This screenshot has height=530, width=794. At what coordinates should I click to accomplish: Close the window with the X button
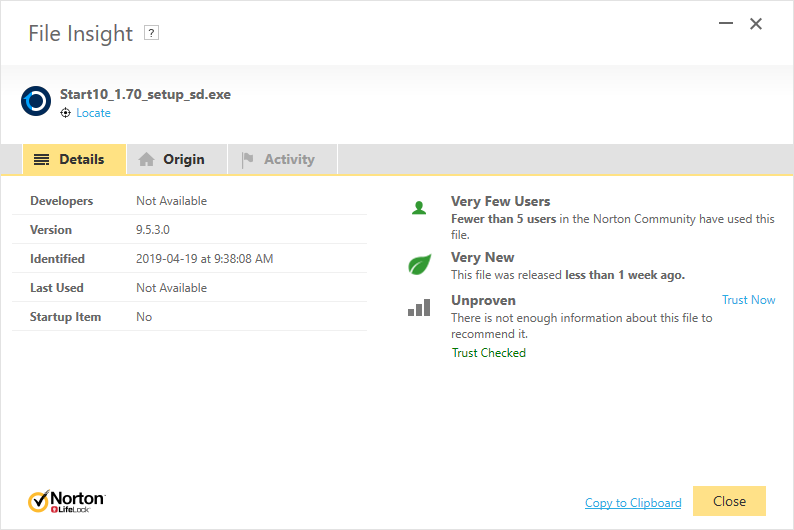(x=756, y=23)
